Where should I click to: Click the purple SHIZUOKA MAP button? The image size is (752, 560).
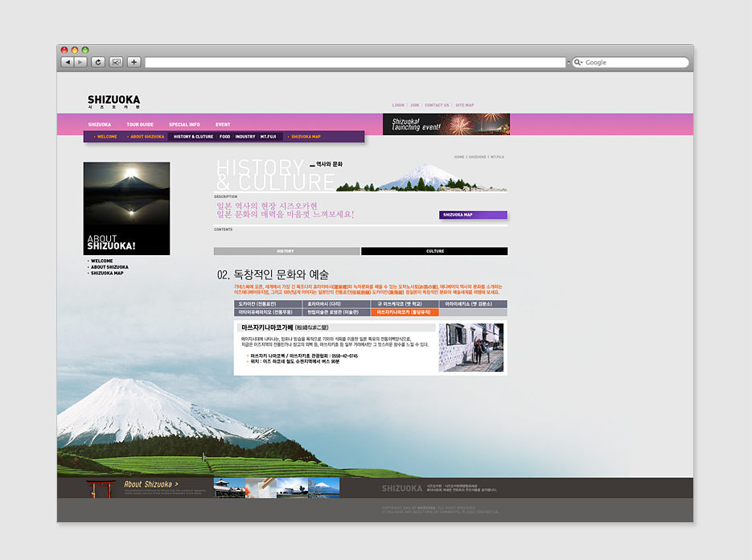click(473, 215)
